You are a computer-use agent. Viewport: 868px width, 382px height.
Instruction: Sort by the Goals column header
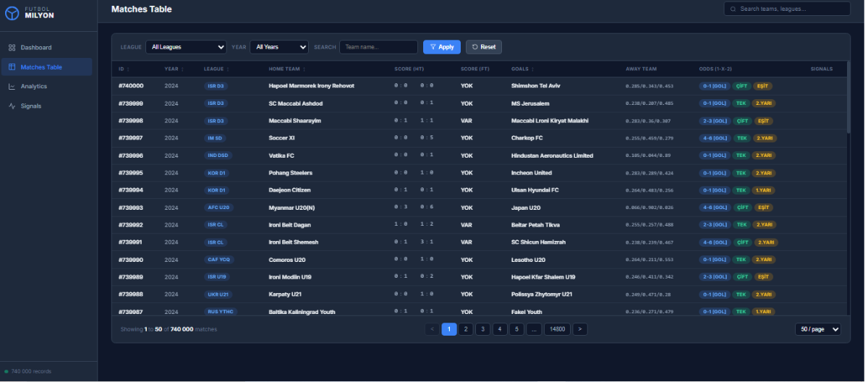[522, 69]
